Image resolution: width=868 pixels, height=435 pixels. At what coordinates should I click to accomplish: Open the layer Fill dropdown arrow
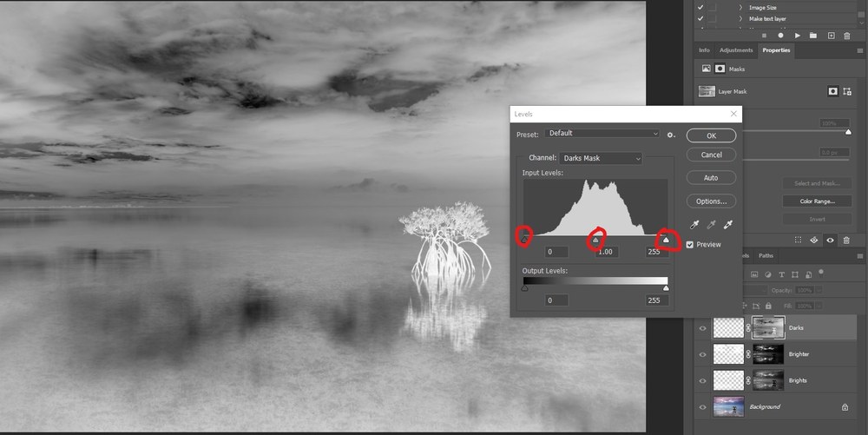tap(819, 306)
